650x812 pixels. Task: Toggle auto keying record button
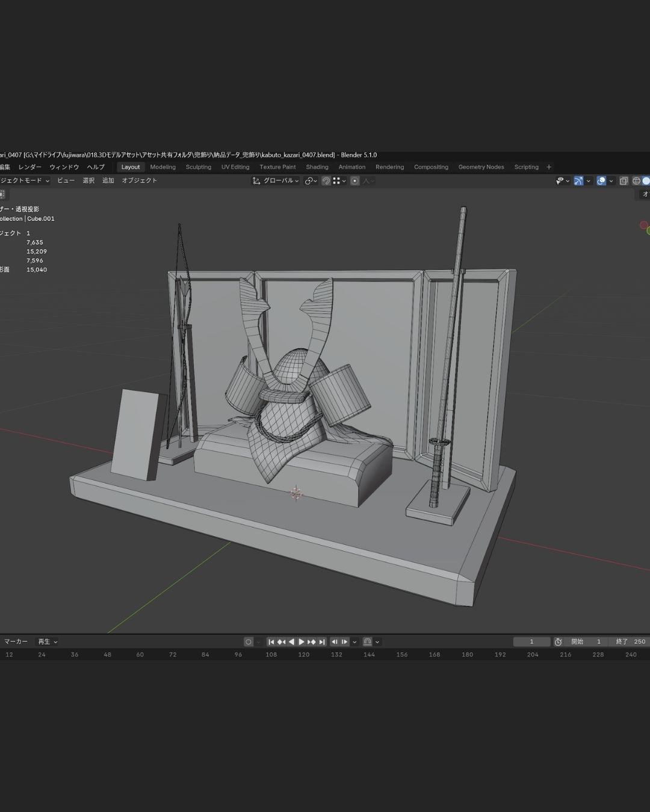(x=248, y=642)
